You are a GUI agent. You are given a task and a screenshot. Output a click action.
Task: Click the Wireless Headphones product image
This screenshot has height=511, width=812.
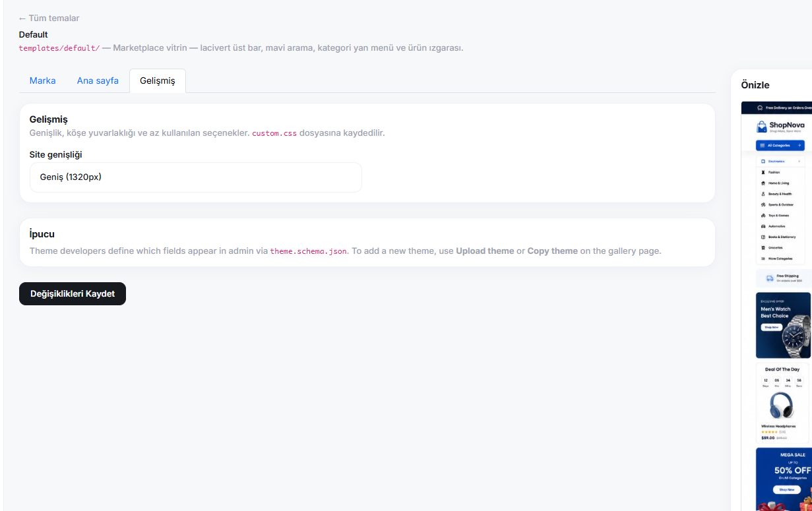[x=782, y=406]
